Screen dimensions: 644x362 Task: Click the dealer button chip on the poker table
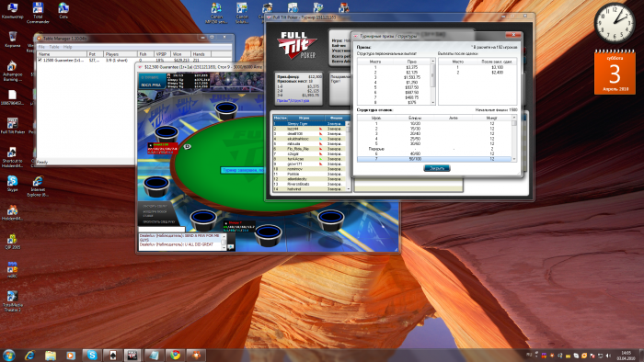188,146
